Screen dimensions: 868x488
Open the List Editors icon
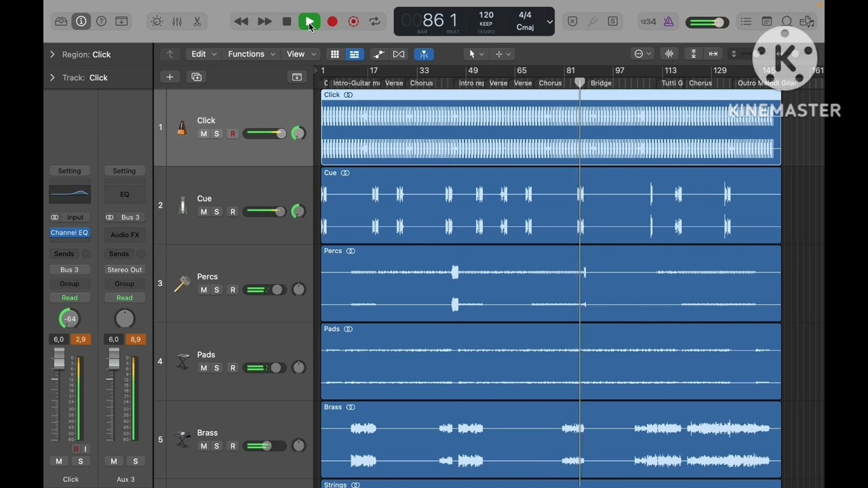746,22
